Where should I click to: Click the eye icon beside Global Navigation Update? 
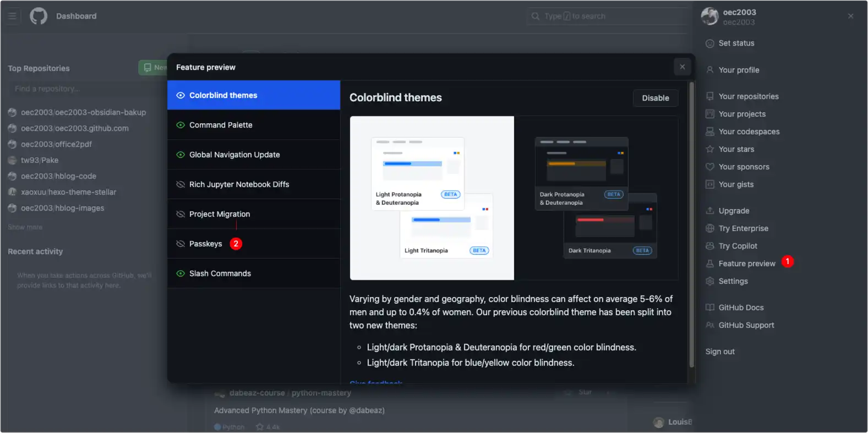tap(180, 155)
